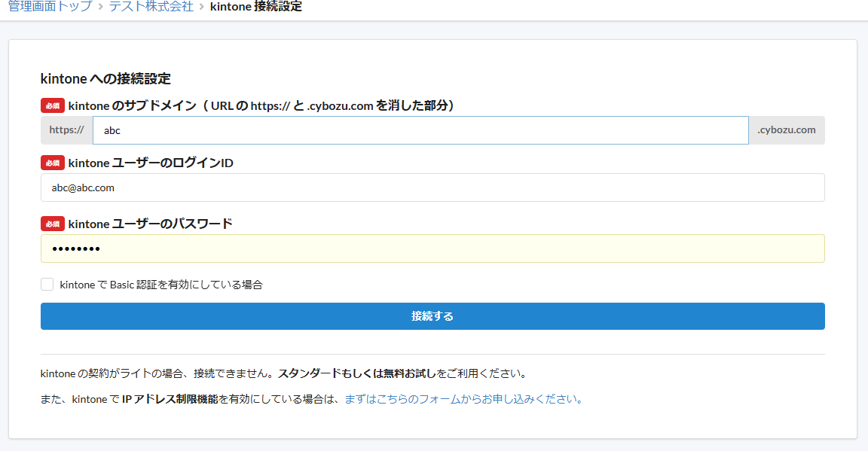Click the 必須 badge beside サブドメイン label
Screen dimensions: 868x451
53,105
